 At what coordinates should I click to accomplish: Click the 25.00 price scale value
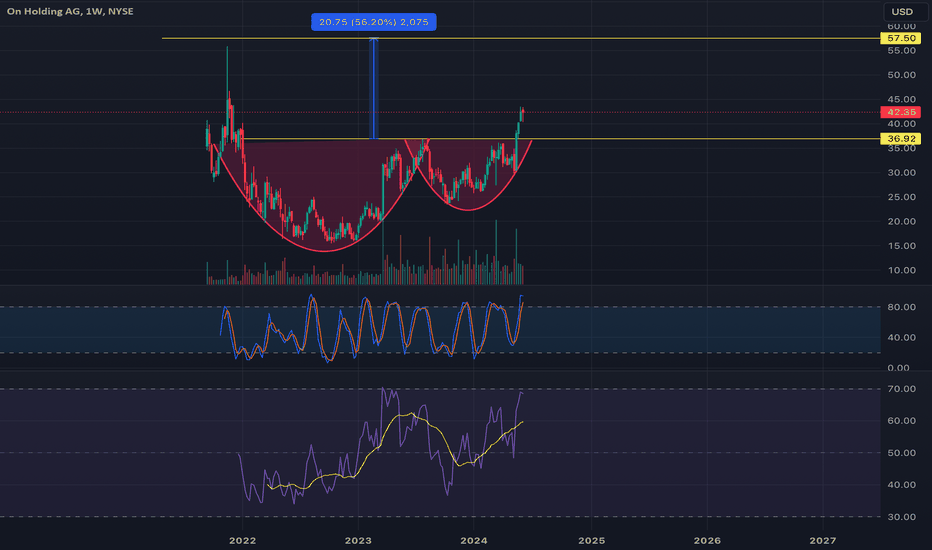click(902, 197)
